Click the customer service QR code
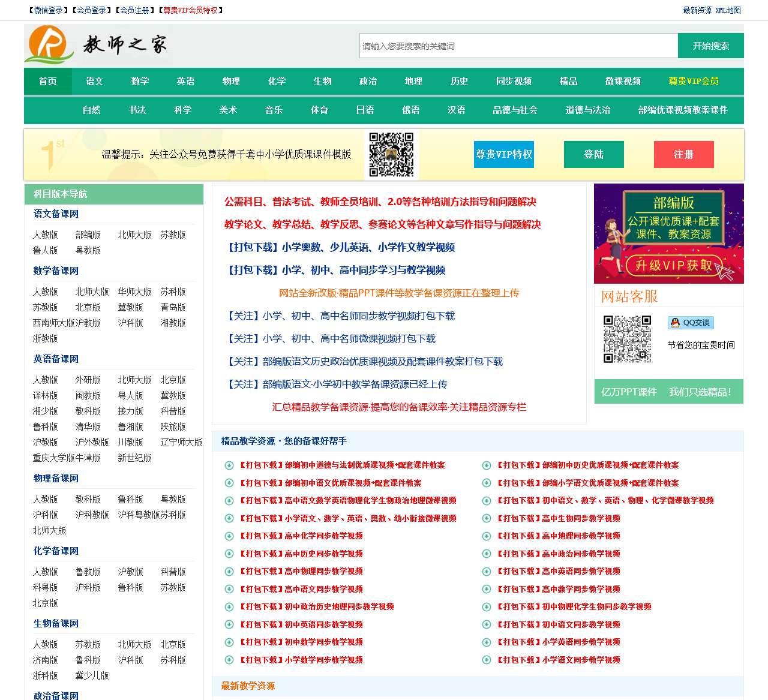 click(x=627, y=339)
